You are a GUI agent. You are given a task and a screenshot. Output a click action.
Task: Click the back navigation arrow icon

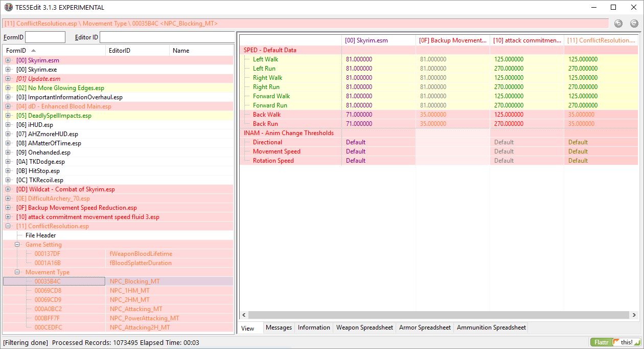point(618,24)
